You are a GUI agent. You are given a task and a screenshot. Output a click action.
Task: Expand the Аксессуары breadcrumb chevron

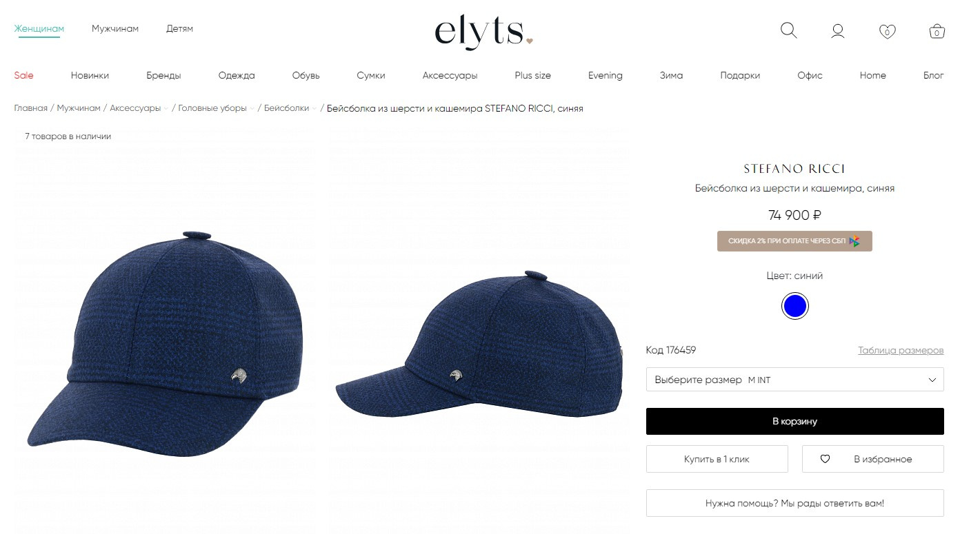click(x=166, y=108)
